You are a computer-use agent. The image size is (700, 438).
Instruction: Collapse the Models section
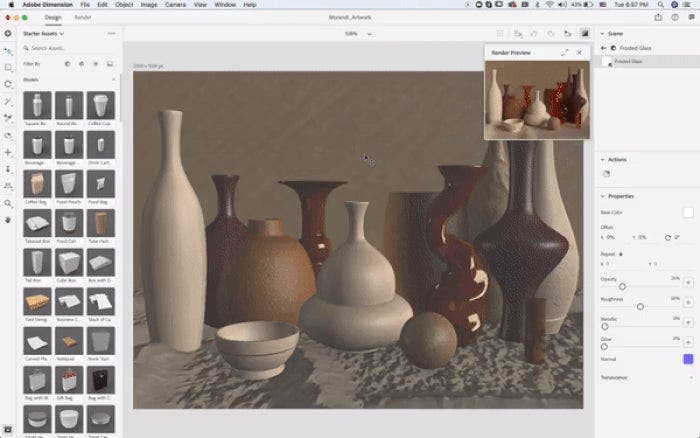click(113, 79)
